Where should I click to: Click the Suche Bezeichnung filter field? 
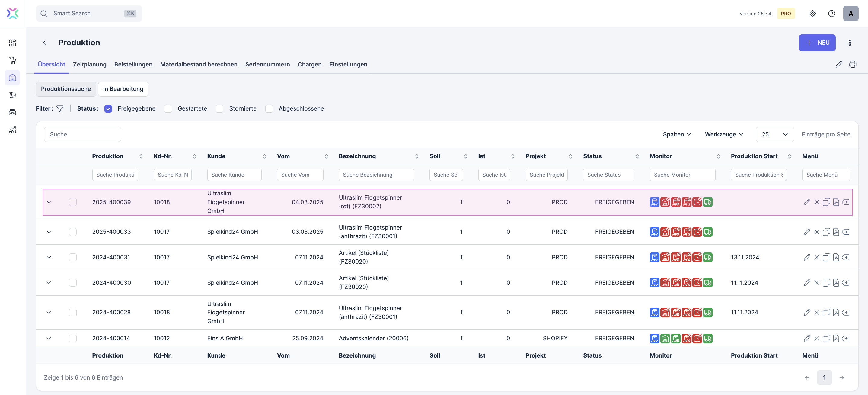pos(376,175)
